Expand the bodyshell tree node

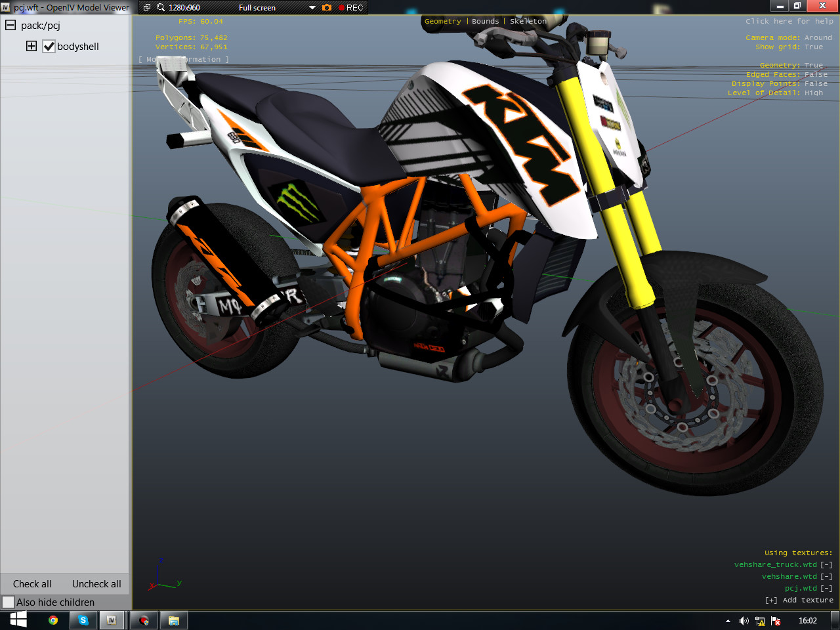tap(31, 46)
